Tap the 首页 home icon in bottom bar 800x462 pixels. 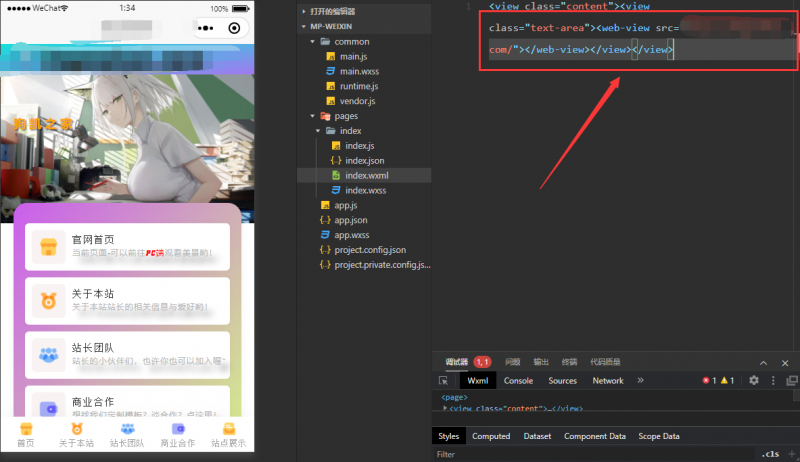(26, 429)
